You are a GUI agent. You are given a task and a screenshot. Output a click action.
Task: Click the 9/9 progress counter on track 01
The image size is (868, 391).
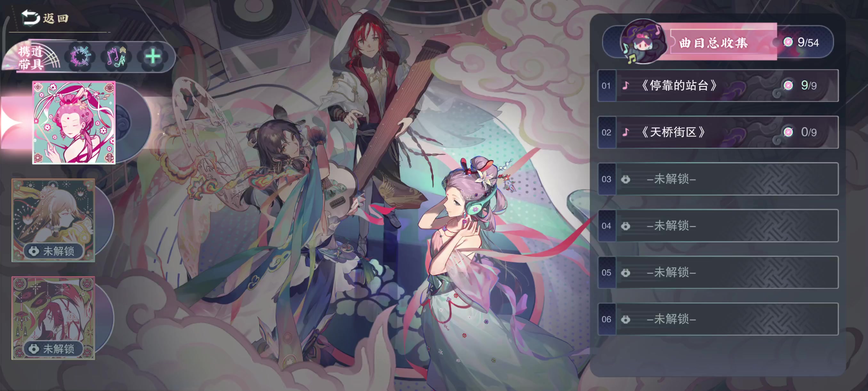(808, 86)
